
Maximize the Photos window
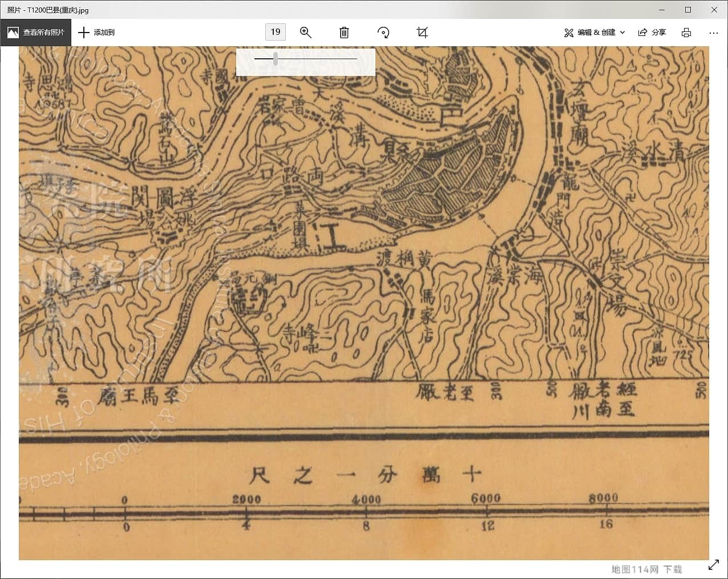coord(688,10)
